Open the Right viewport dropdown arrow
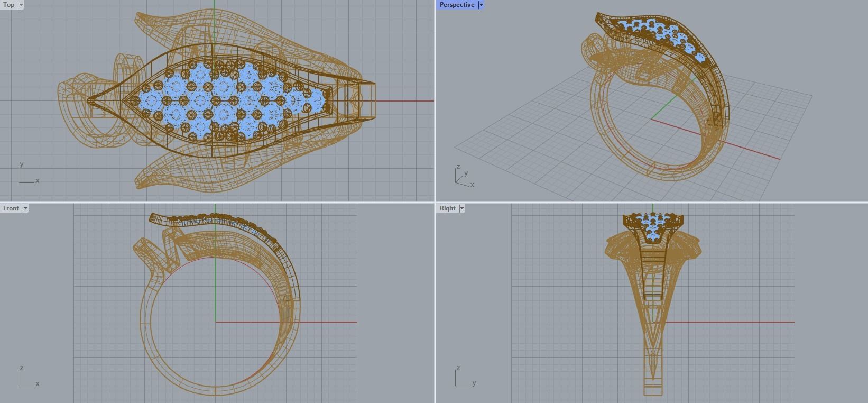 [462, 208]
